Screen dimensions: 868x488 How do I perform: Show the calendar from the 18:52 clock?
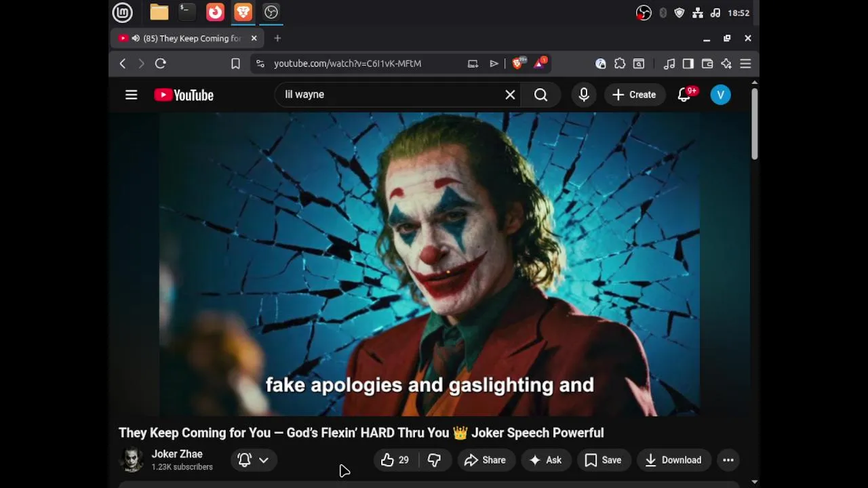coord(738,13)
